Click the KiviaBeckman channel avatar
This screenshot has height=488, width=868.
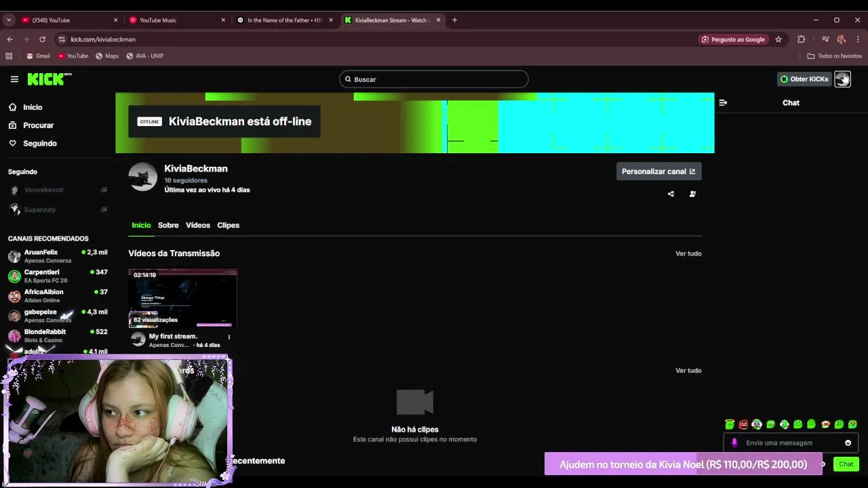(142, 177)
